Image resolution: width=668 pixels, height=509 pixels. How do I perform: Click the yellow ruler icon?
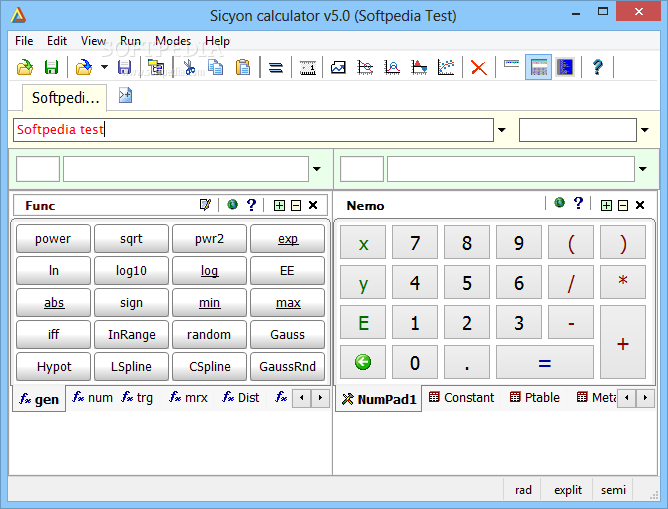coord(308,67)
